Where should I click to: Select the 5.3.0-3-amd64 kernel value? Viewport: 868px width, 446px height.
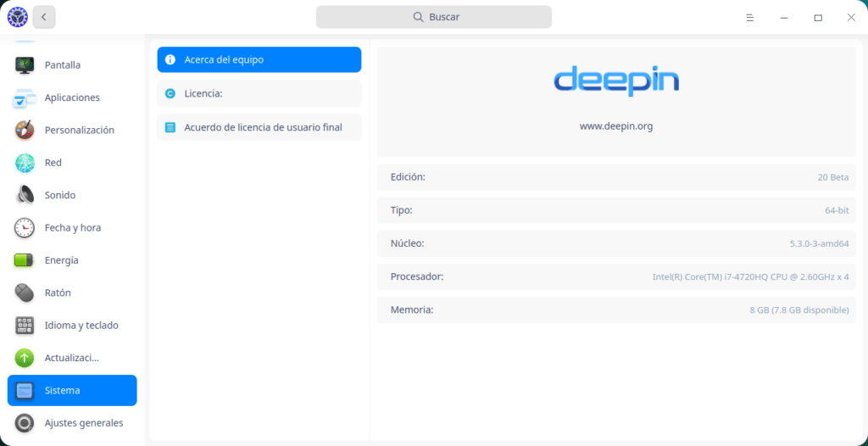pos(820,244)
